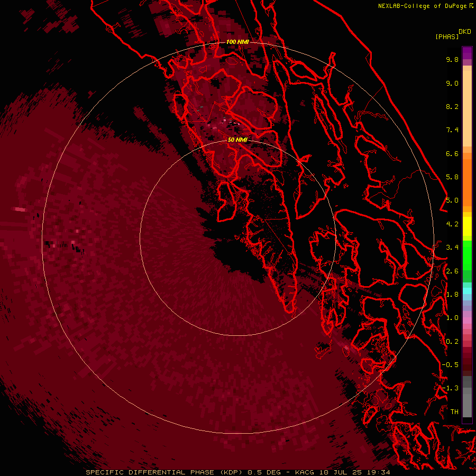
Task: Click the TH threshold label on the scale
Action: point(454,412)
